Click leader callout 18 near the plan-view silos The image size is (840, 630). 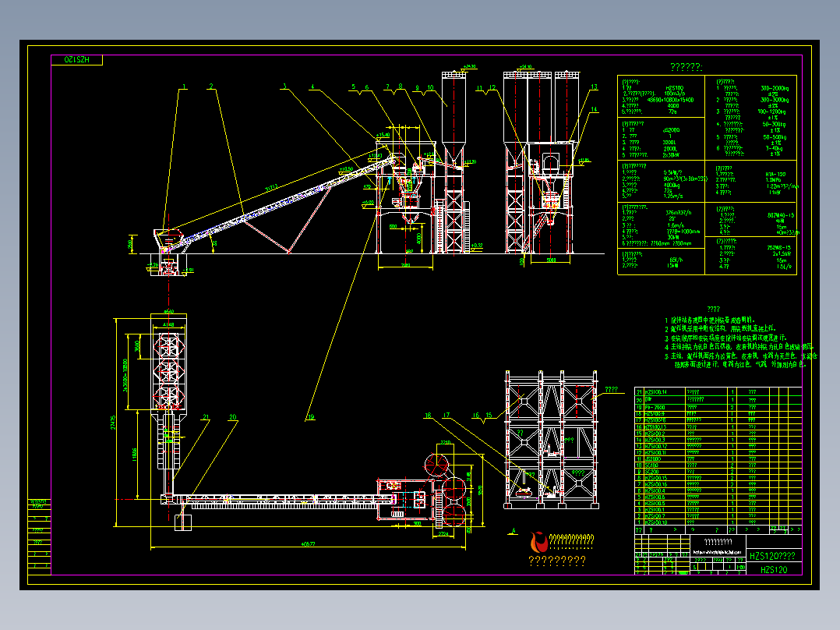pos(428,415)
